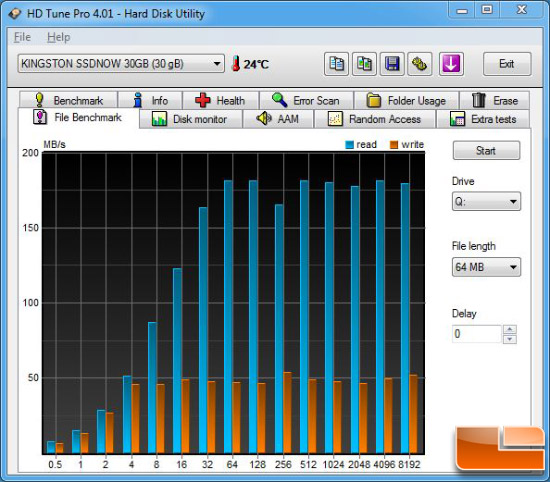550x482 pixels.
Task: Open the Random Access tab
Action: click(x=375, y=119)
